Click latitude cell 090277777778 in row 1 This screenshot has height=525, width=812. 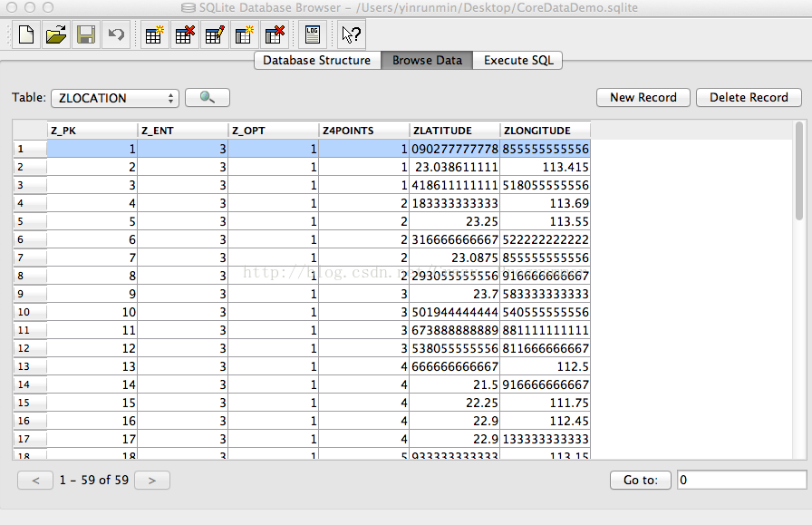point(455,149)
